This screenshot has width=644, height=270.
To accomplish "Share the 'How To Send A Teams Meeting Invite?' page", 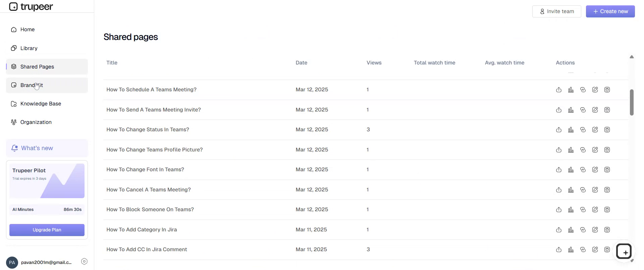I will coord(559,110).
